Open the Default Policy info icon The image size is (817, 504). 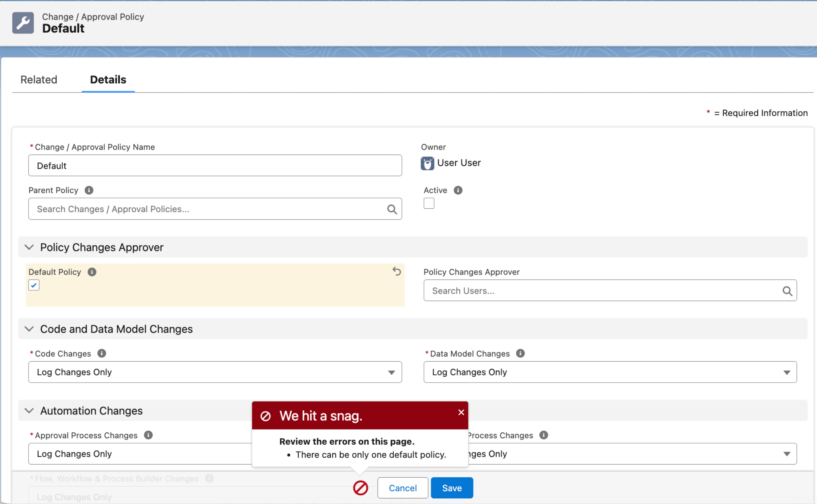(x=92, y=272)
